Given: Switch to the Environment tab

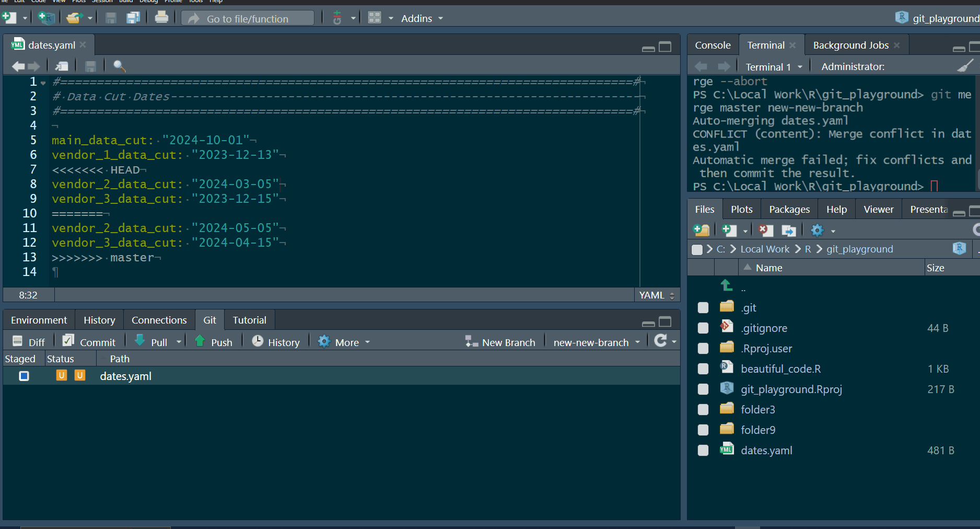Looking at the screenshot, I should pos(39,320).
